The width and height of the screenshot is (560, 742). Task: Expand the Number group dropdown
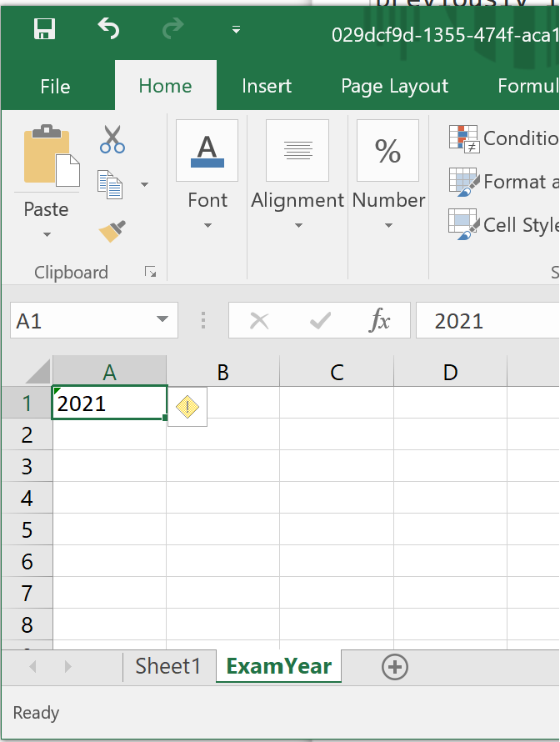[x=387, y=225]
